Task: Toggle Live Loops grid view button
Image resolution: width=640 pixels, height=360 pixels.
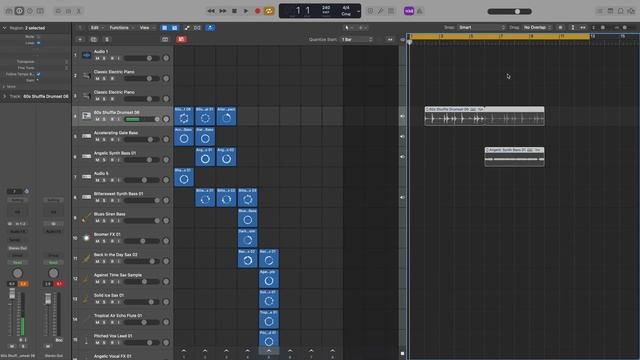Action: [x=164, y=28]
